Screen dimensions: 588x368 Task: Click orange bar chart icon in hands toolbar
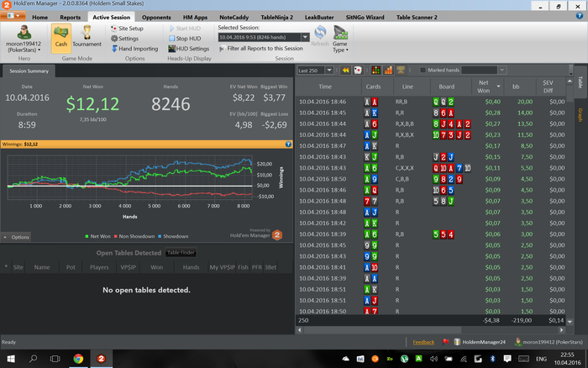388,70
